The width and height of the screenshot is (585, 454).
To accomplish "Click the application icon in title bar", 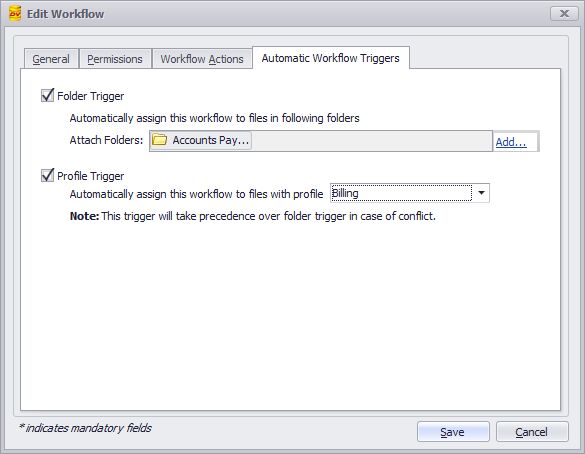I will pos(15,14).
